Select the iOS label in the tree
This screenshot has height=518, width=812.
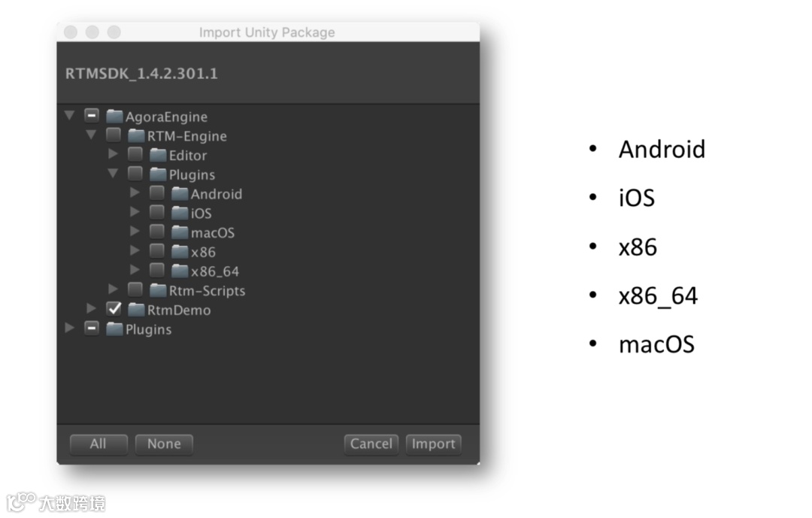(201, 214)
